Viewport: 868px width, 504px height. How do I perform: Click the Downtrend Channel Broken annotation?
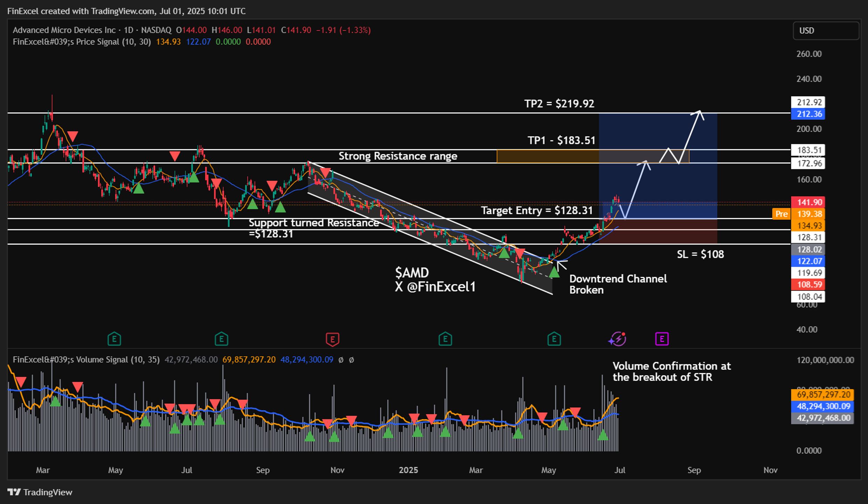coord(618,284)
